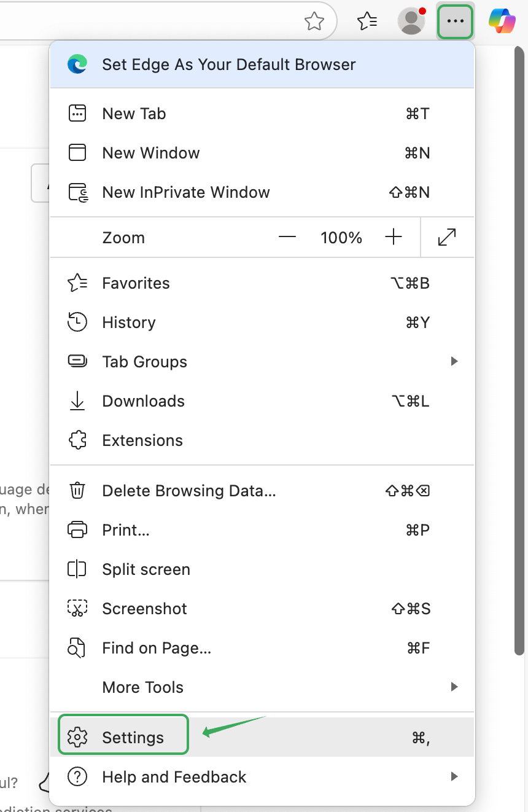Expand the More Tools submenu arrow

[454, 687]
